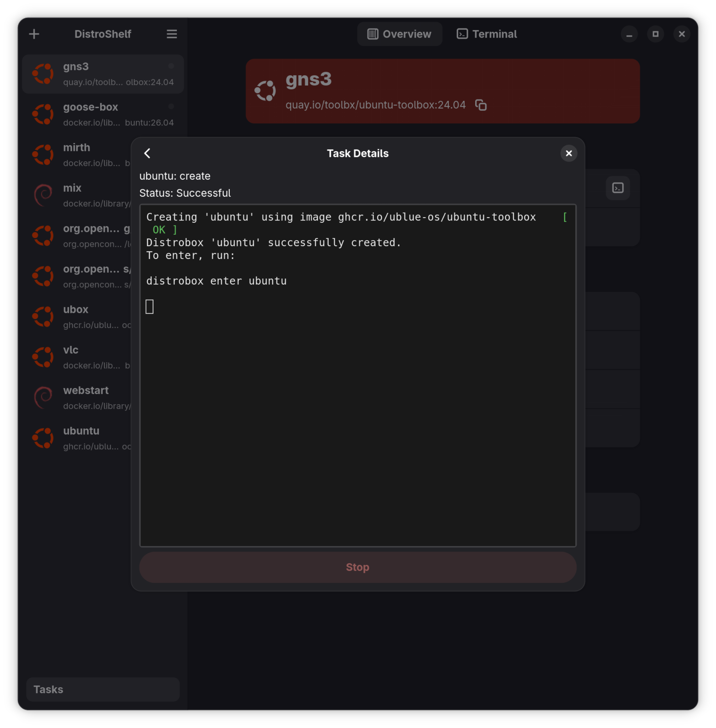The height and width of the screenshot is (728, 716).
Task: Select the ubuntu container in sidebar
Action: coord(77,439)
